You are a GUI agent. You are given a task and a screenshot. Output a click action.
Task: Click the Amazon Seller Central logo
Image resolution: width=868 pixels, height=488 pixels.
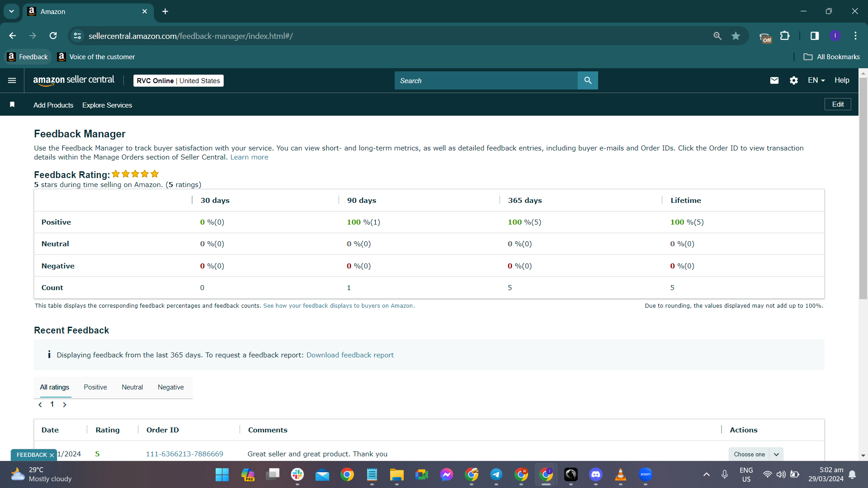tap(74, 80)
